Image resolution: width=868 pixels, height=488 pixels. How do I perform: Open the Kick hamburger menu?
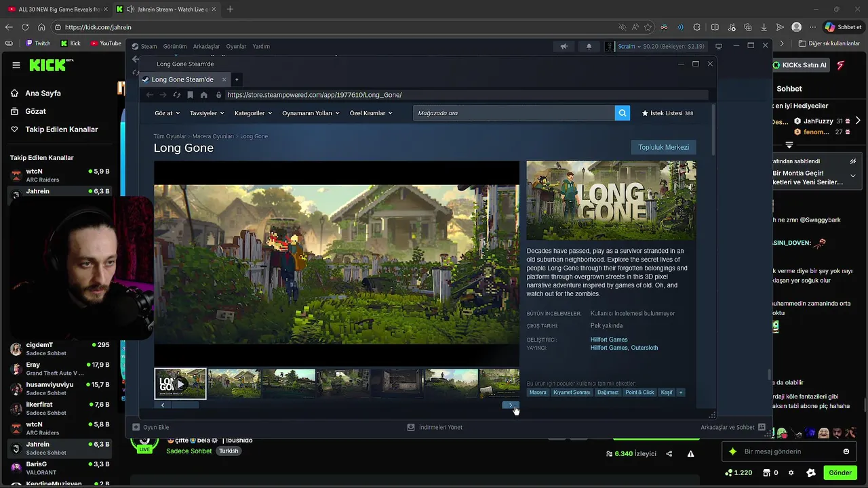click(x=16, y=65)
